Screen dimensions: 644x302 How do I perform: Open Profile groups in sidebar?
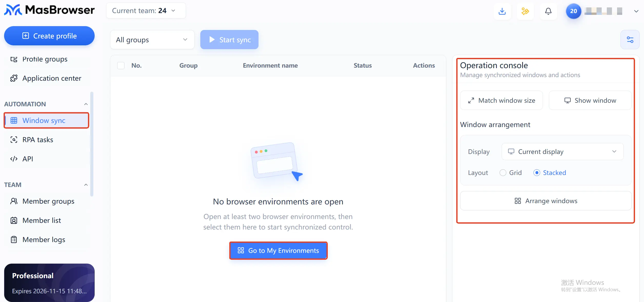coord(46,59)
